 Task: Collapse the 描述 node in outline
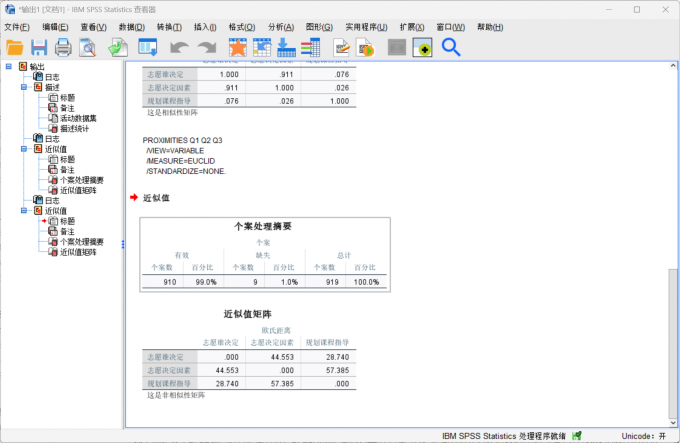coord(24,87)
